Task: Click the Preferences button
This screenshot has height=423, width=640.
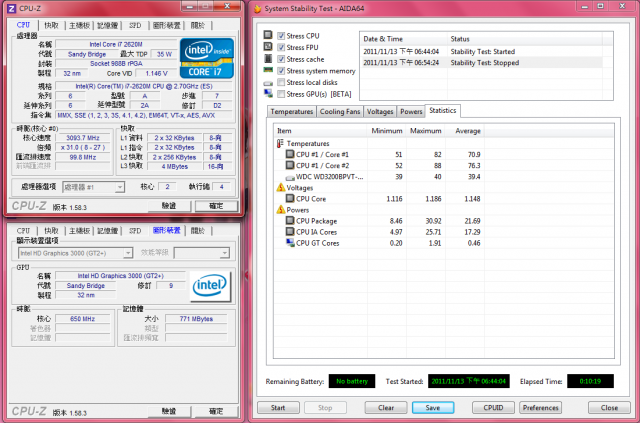Action: (x=540, y=407)
